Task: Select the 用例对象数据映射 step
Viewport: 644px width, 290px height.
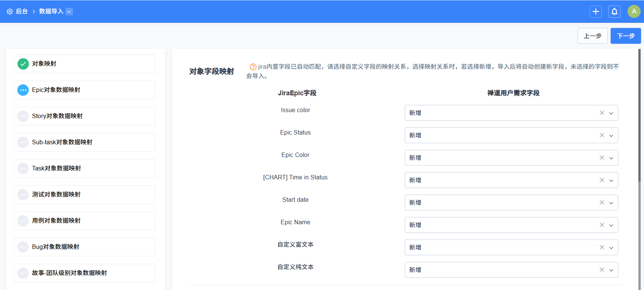Action: coord(85,221)
